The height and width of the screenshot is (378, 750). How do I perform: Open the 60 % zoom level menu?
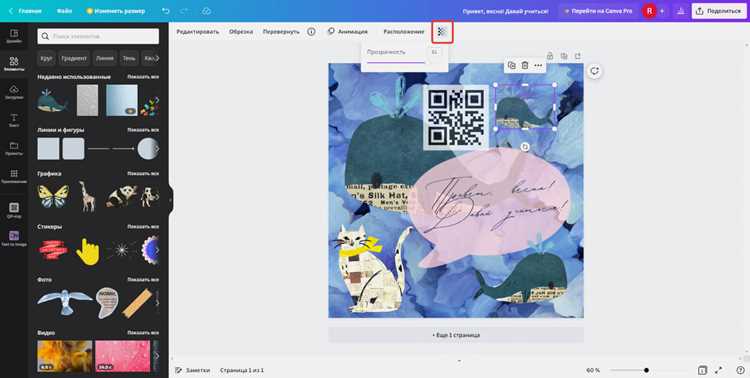click(x=593, y=370)
